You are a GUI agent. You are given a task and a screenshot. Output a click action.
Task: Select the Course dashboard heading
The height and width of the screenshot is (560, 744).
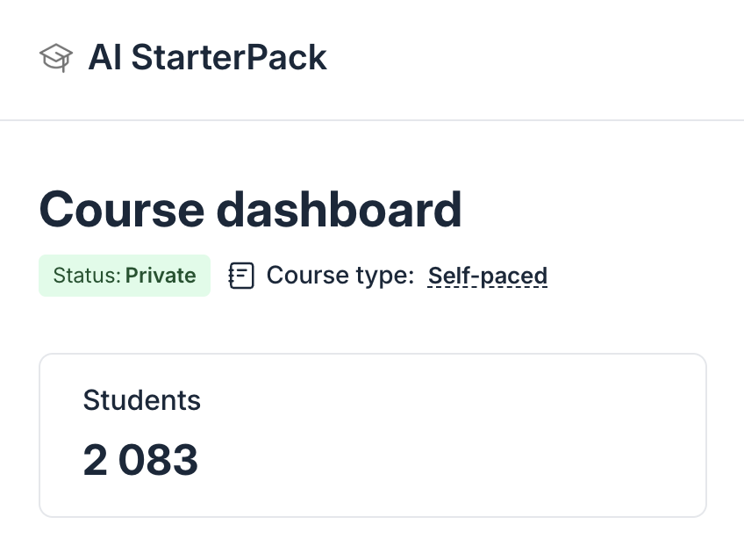tap(250, 210)
